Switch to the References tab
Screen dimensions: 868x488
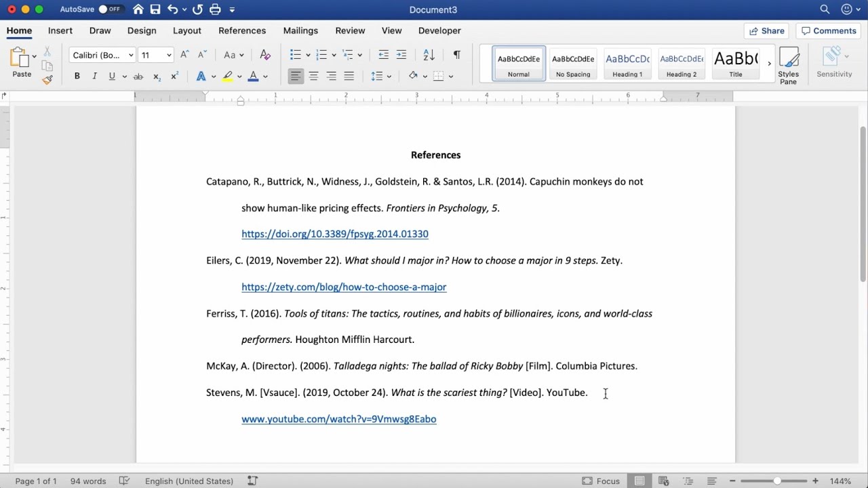(x=242, y=30)
